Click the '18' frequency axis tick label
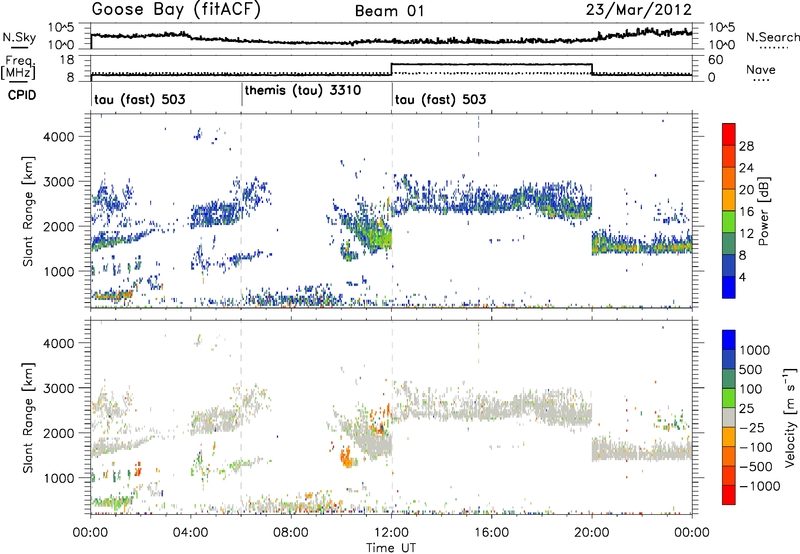 (x=67, y=60)
